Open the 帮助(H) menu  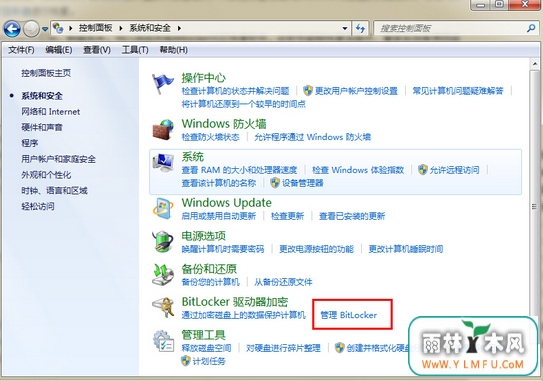point(173,50)
